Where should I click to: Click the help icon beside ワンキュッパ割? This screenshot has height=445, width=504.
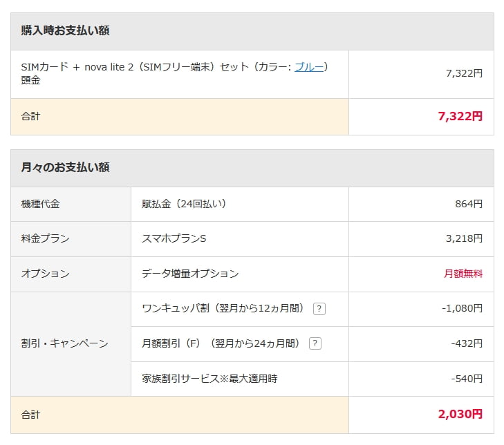319,309
